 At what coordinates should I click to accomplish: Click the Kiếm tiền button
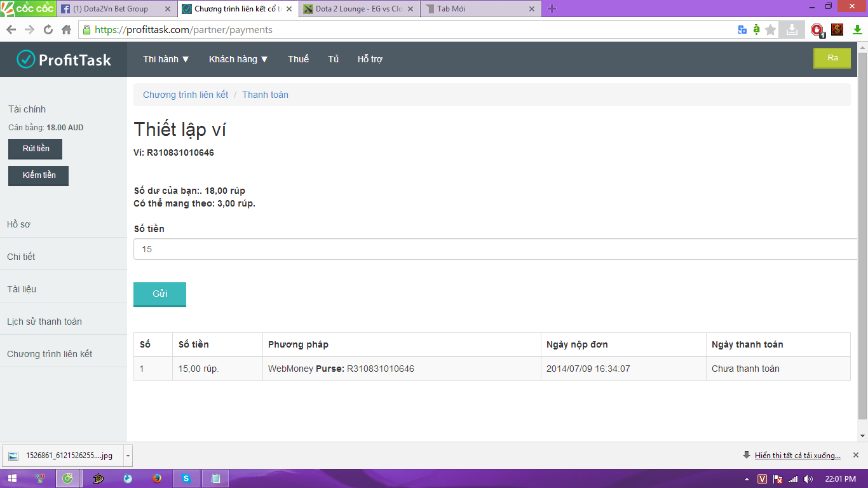(39, 176)
